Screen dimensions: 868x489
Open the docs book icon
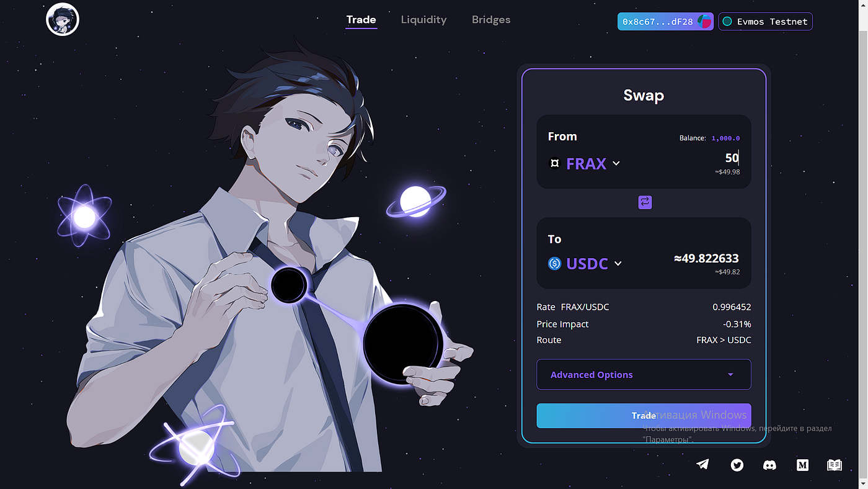click(835, 464)
